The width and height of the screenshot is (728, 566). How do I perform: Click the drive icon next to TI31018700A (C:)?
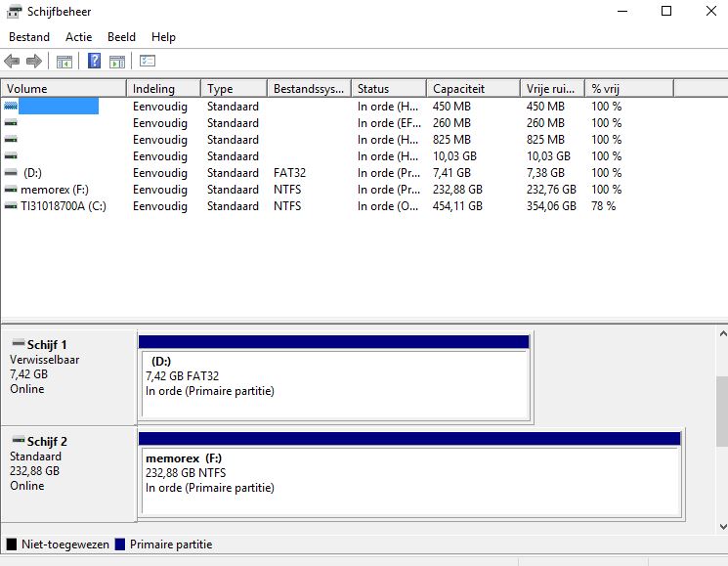[x=11, y=206]
